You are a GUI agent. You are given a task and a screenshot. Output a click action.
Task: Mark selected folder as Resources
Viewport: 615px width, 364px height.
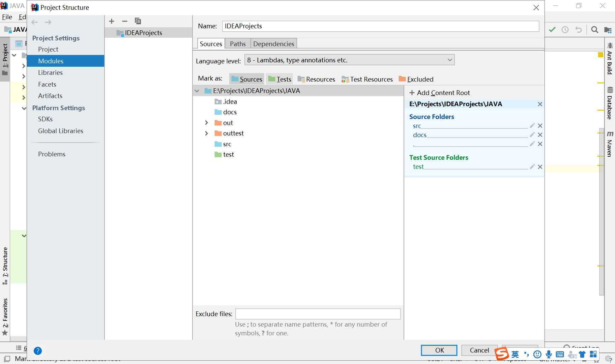point(316,79)
